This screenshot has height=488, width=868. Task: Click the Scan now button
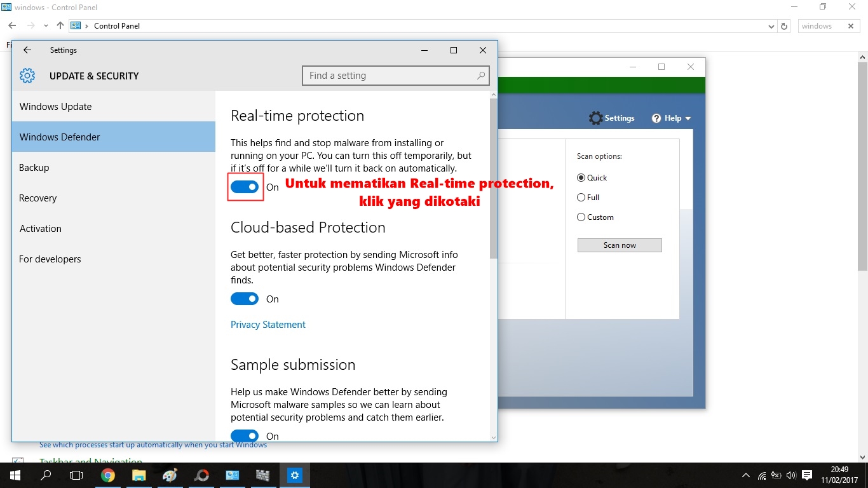(x=620, y=245)
